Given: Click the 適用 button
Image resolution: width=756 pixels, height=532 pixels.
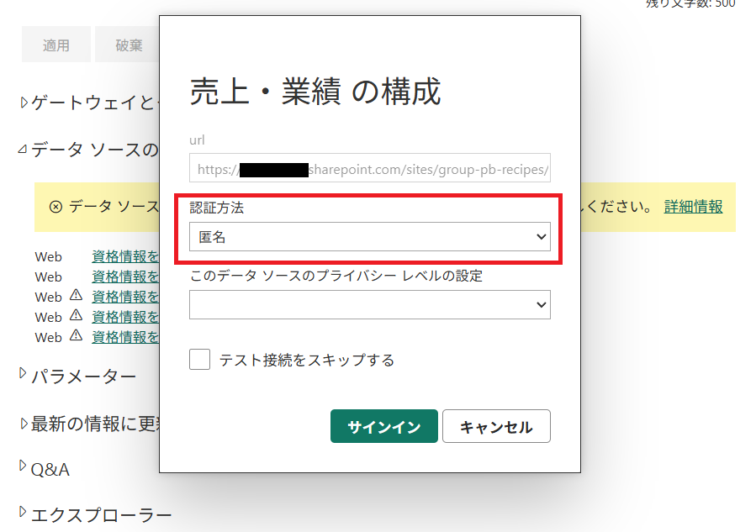Looking at the screenshot, I should [56, 45].
